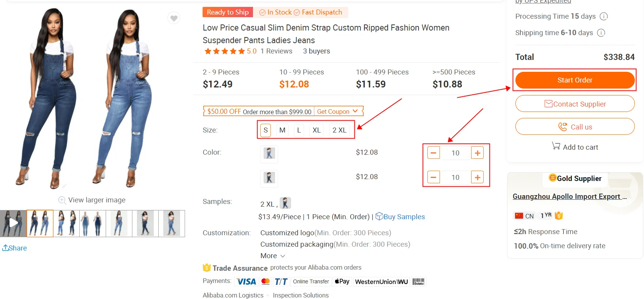Play the product video thumbnail
The width and height of the screenshot is (644, 299).
click(13, 223)
